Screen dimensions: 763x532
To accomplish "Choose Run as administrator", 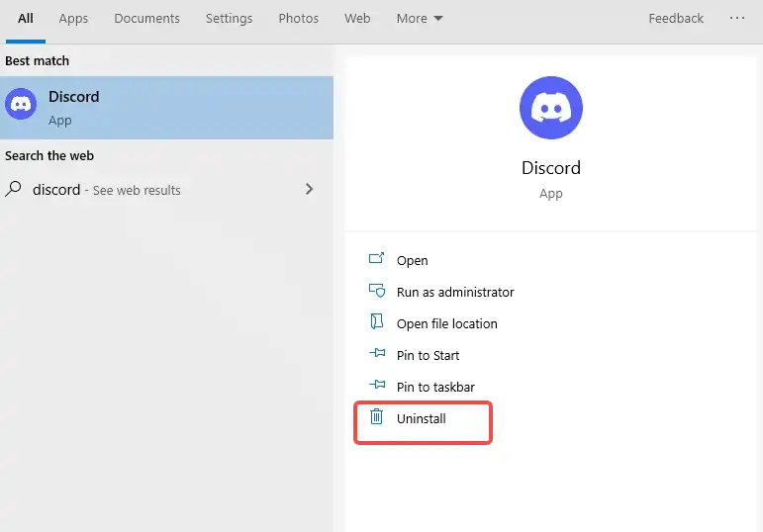I will (455, 292).
